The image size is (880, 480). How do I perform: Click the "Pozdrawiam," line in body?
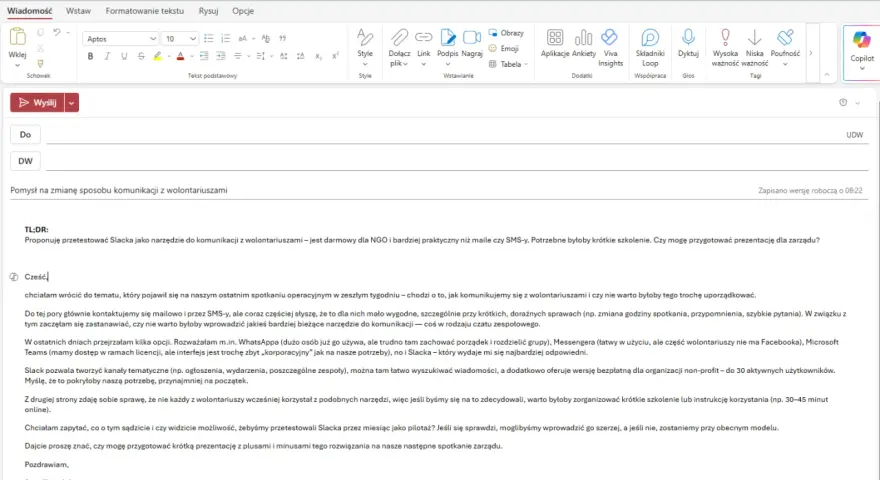(47, 464)
